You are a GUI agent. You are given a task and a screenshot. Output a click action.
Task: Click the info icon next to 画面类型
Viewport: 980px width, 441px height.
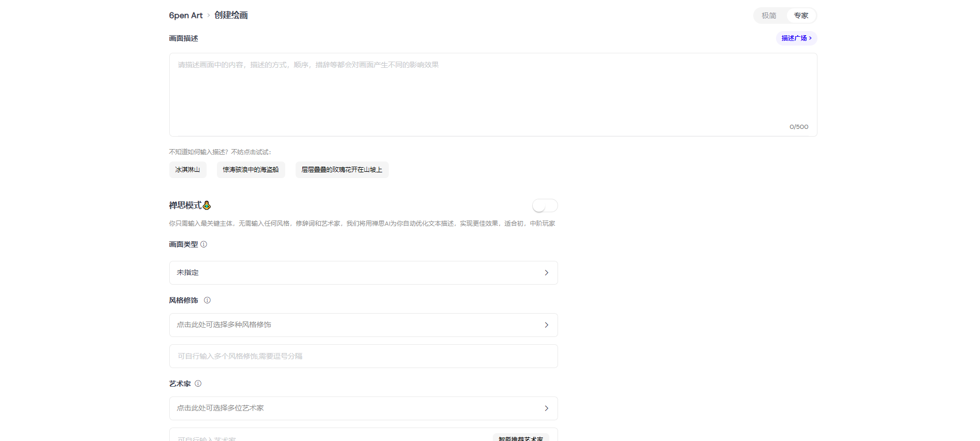click(203, 244)
